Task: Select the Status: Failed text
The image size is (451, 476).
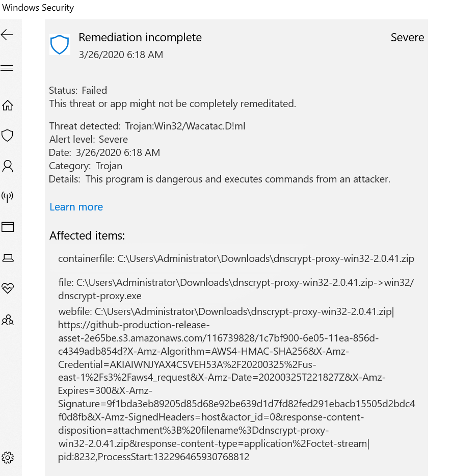Action: [78, 90]
